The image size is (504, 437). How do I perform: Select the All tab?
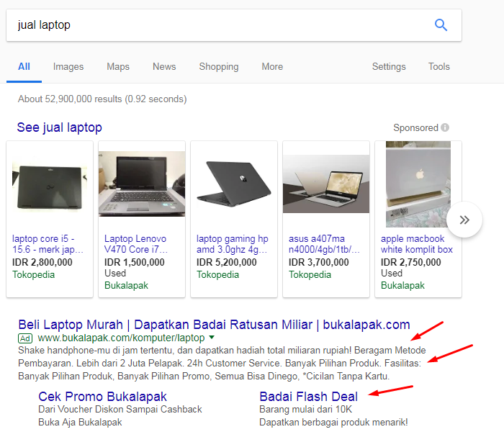tap(24, 66)
